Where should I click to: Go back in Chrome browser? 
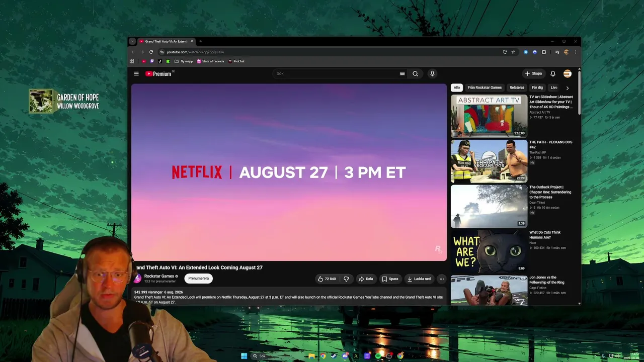(x=133, y=52)
